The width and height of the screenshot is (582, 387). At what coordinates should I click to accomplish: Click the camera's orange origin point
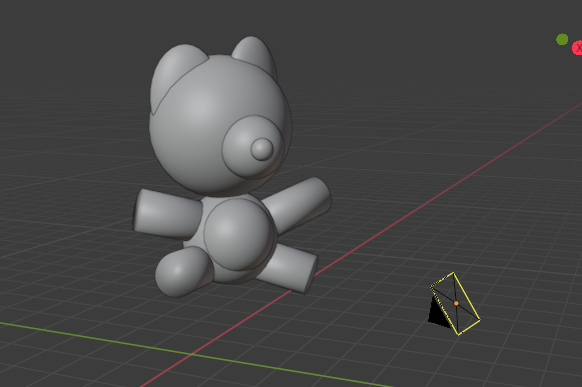456,303
